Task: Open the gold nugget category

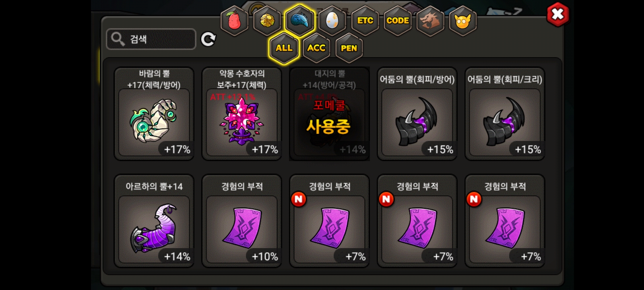Action: click(x=267, y=21)
